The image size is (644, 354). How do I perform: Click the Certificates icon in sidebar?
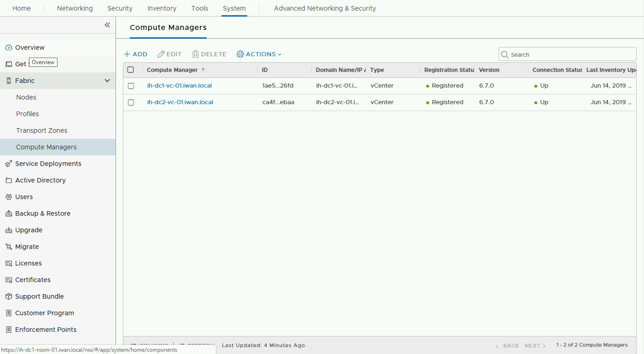click(x=9, y=280)
